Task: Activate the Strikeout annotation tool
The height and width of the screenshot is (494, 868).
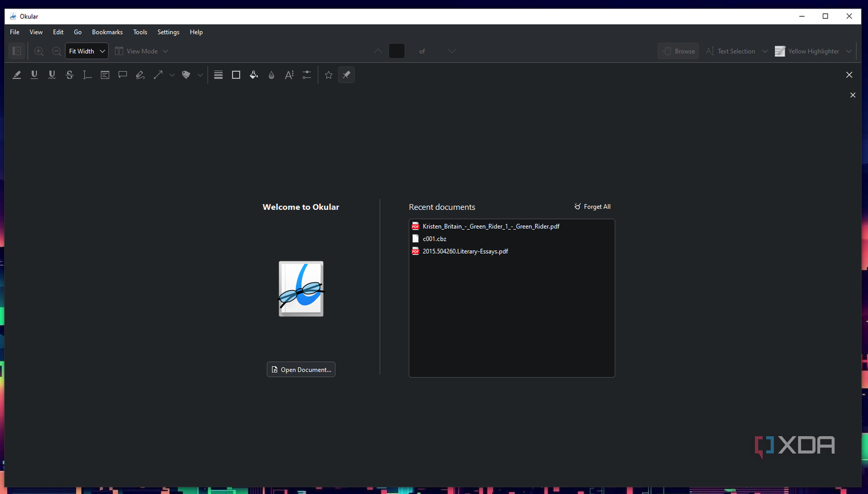Action: pos(69,75)
